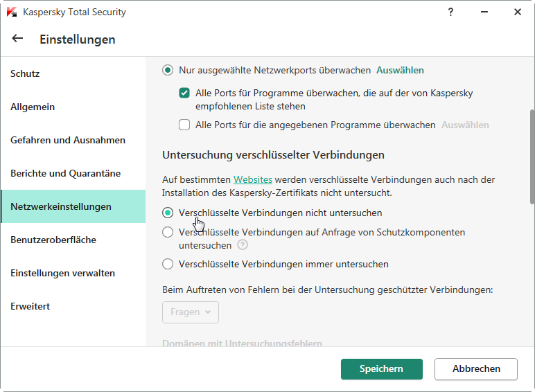This screenshot has width=535, height=392.
Task: Switch to Gefahren und Ausnahmen section
Action: click(68, 140)
